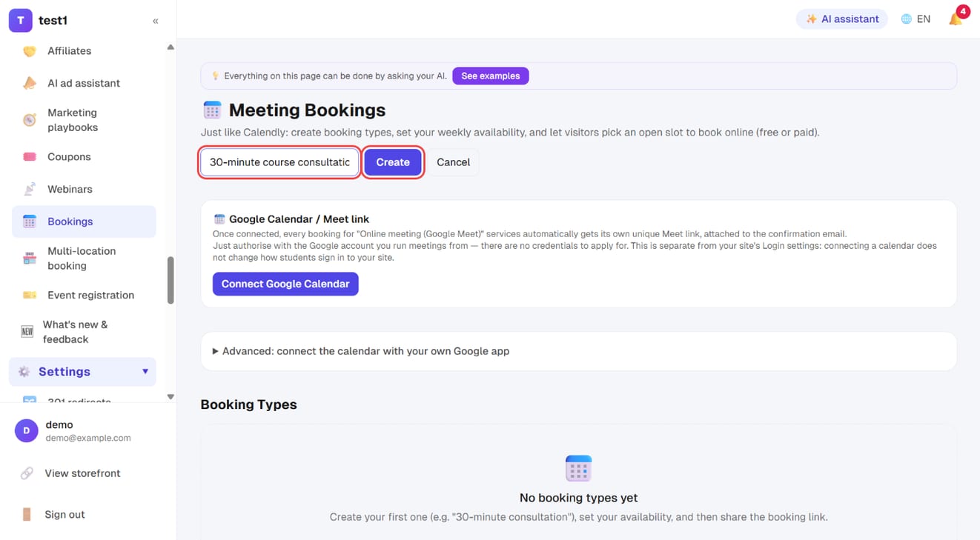
Task: Click the "No booking types yet" text
Action: point(579,498)
